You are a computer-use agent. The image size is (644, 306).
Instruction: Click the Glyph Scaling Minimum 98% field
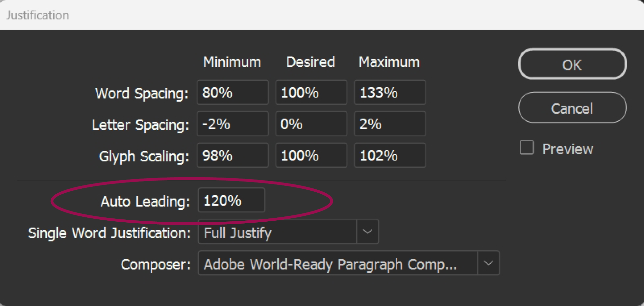233,155
